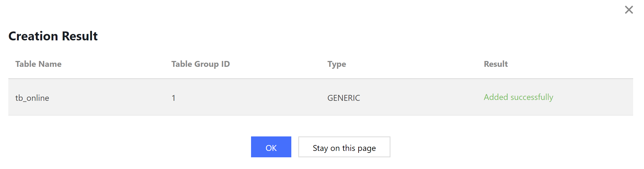Click the Type column header

337,64
